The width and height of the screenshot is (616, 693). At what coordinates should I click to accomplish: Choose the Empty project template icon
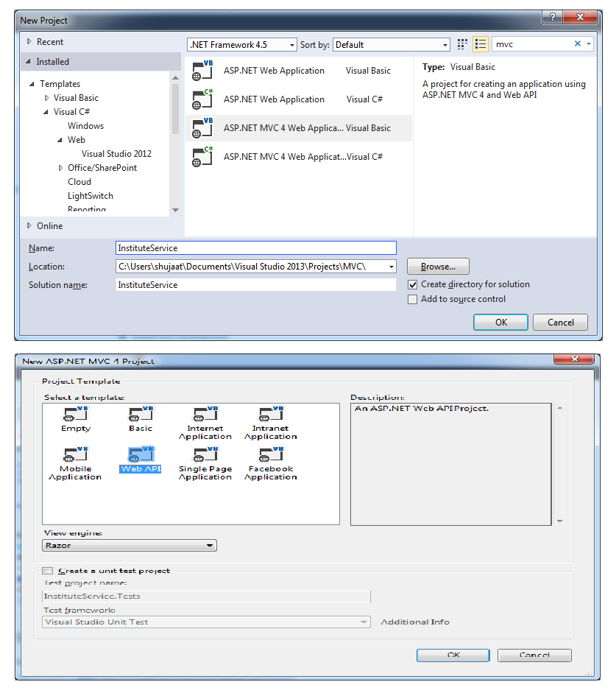pyautogui.click(x=76, y=415)
